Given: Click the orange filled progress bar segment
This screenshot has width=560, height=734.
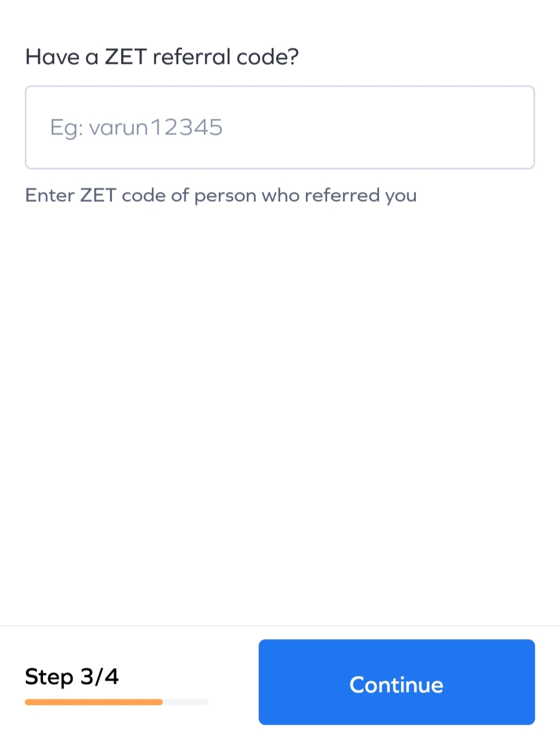Looking at the screenshot, I should pyautogui.click(x=93, y=702).
